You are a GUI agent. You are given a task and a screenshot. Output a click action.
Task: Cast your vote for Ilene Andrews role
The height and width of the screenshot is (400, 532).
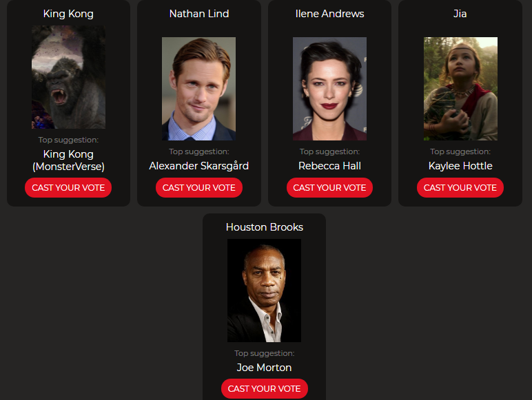point(329,187)
